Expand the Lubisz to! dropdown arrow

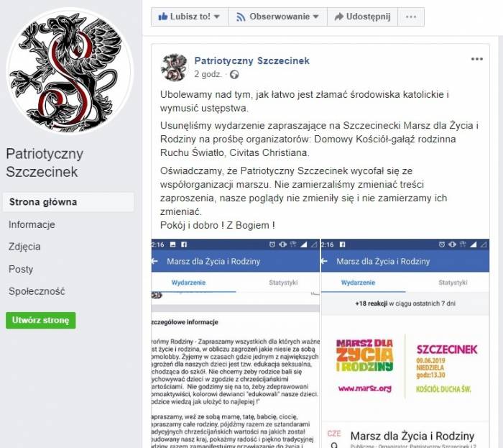pyautogui.click(x=217, y=17)
